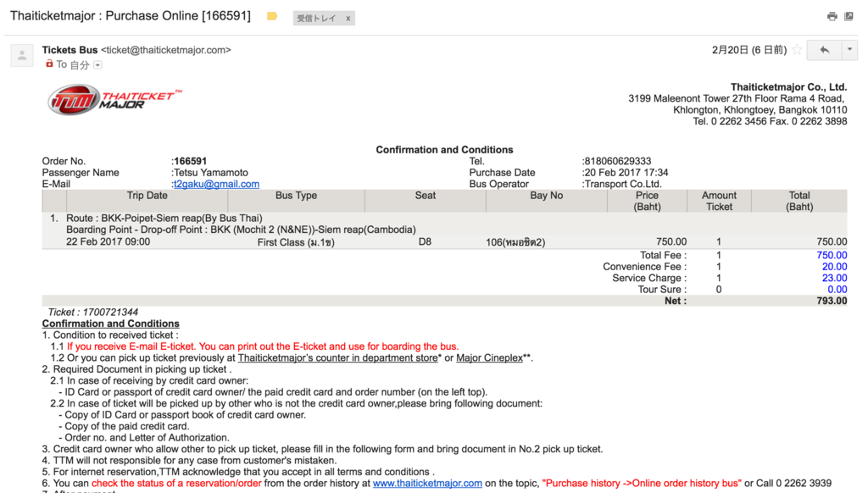Click Net total 793.00
Viewport: 868px width, 493px height.
tap(832, 301)
